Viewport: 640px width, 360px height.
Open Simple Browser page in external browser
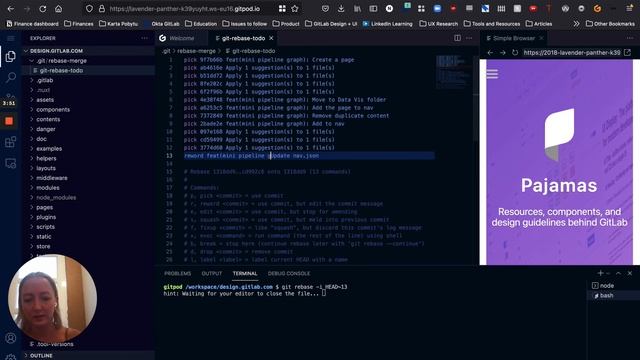click(x=627, y=52)
